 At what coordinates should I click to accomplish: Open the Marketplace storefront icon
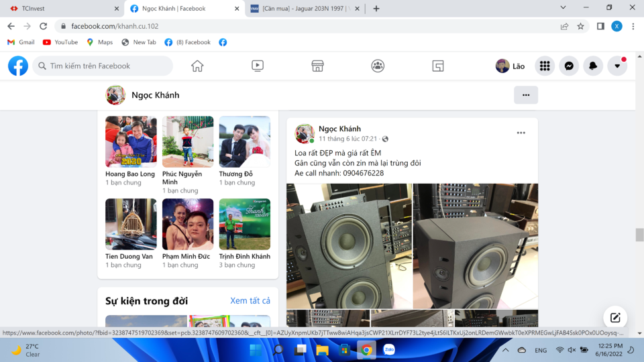pyautogui.click(x=317, y=66)
